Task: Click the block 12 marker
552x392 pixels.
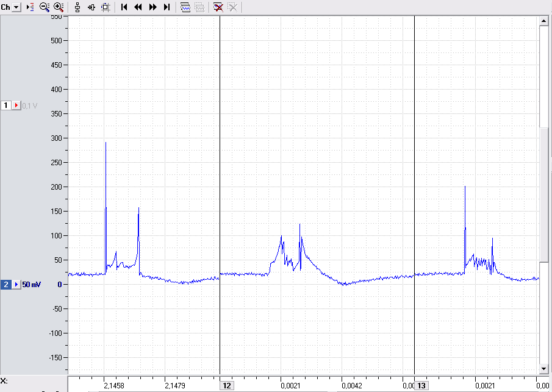Action: (x=227, y=386)
